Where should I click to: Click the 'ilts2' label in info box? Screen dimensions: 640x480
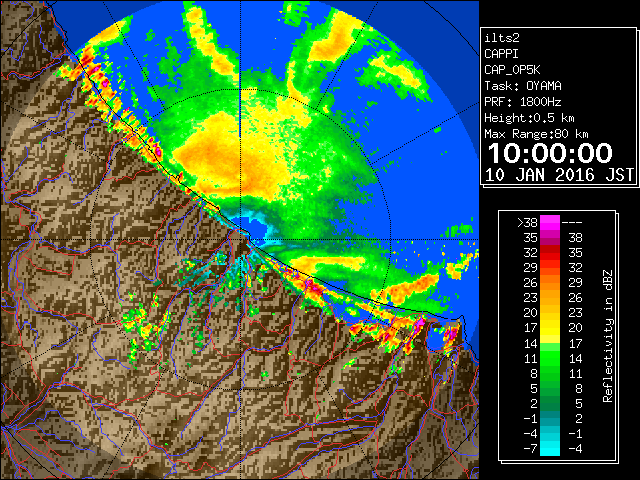coord(502,38)
